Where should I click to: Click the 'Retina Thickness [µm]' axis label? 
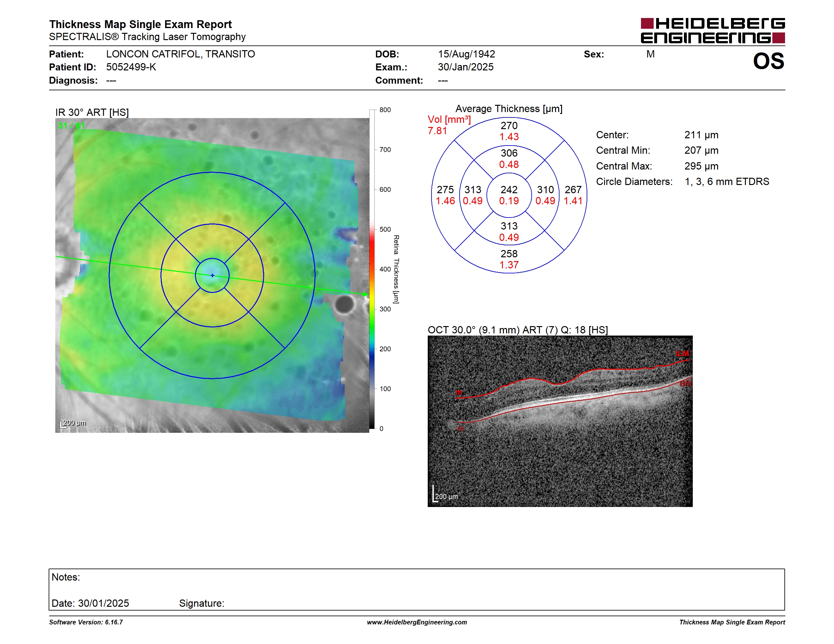coord(396,269)
